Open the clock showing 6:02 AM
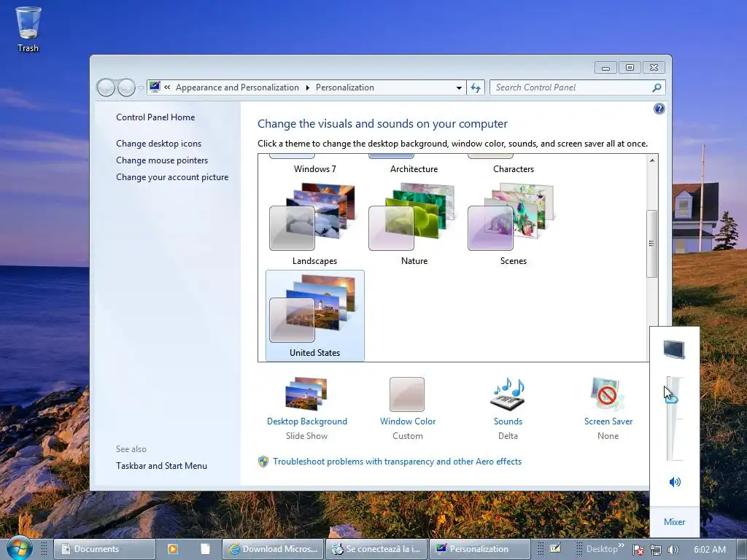Image resolution: width=747 pixels, height=560 pixels. click(710, 550)
